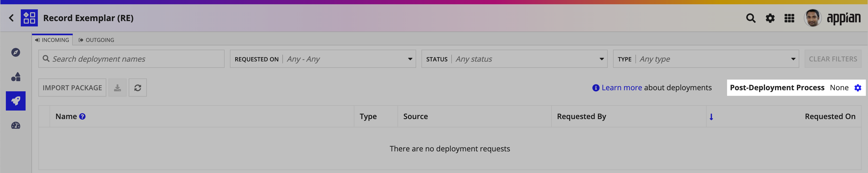868x173 pixels.
Task: Sort by the Requested On column header
Action: (x=830, y=116)
